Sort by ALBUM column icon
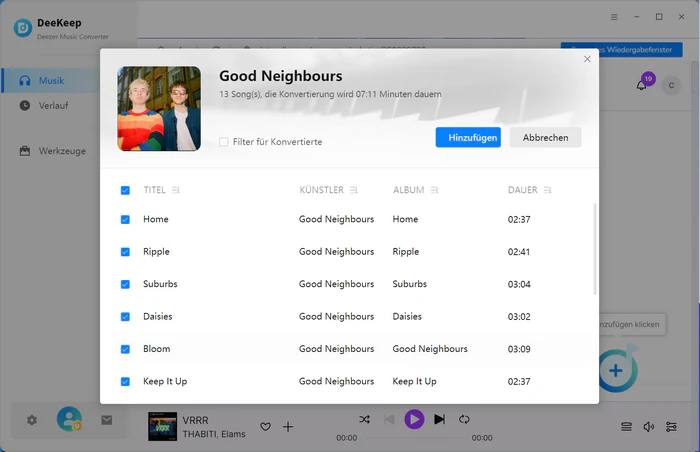 coord(434,190)
